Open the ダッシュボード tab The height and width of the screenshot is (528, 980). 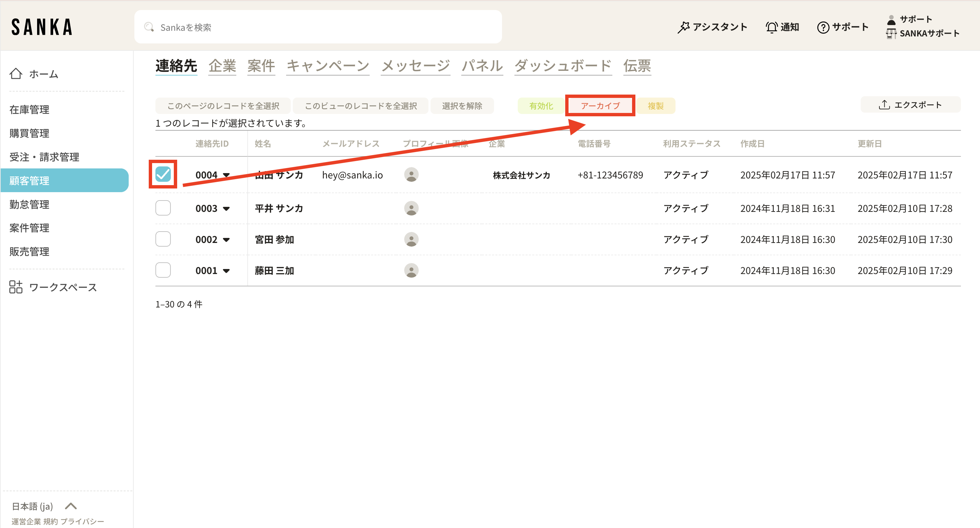(x=563, y=66)
